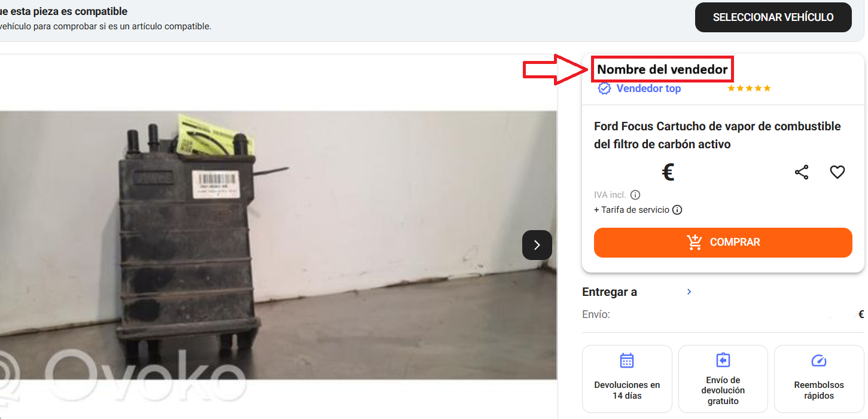Open the IVA incl. info icon
This screenshot has width=868, height=419.
point(635,195)
